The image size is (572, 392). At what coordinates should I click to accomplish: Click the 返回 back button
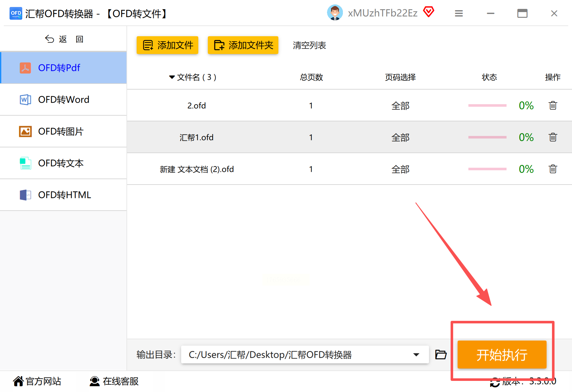click(x=64, y=39)
